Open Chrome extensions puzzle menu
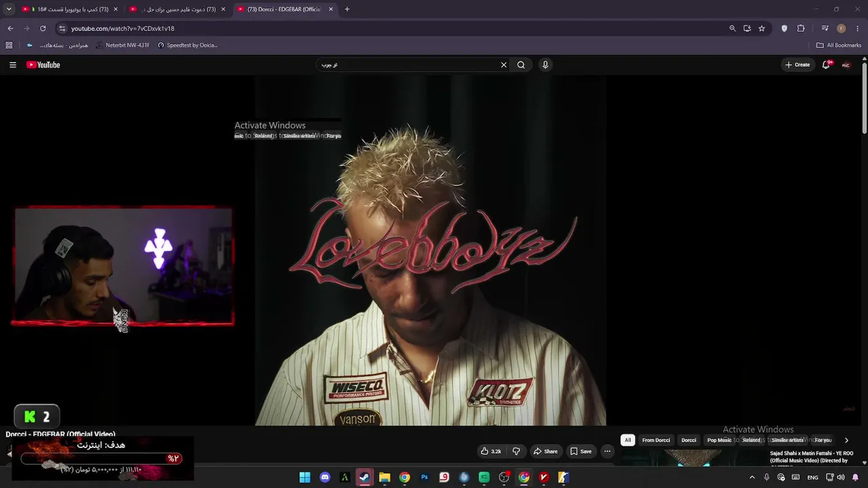Image resolution: width=868 pixels, height=488 pixels. 801,28
